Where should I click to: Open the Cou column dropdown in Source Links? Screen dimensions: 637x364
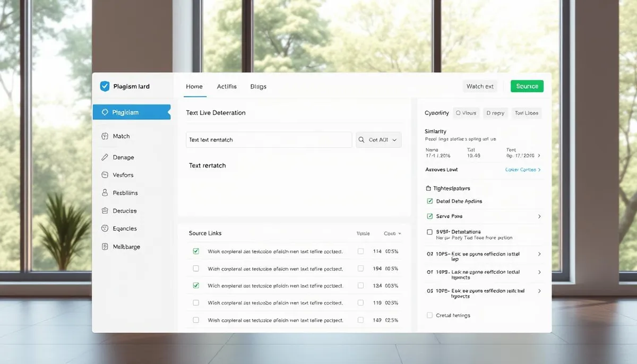click(x=393, y=233)
